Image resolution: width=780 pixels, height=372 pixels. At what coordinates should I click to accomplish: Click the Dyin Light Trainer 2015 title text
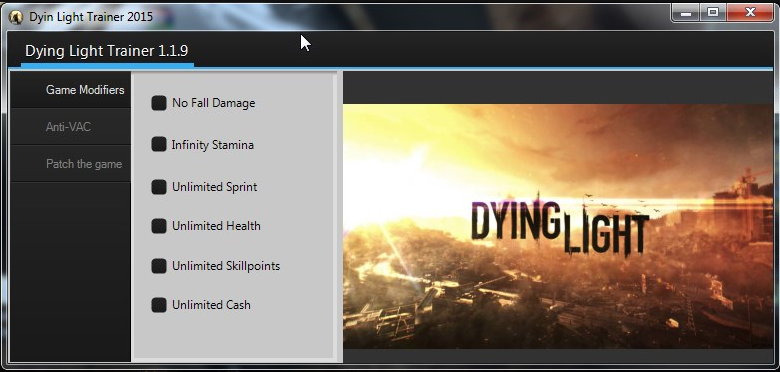[x=91, y=17]
